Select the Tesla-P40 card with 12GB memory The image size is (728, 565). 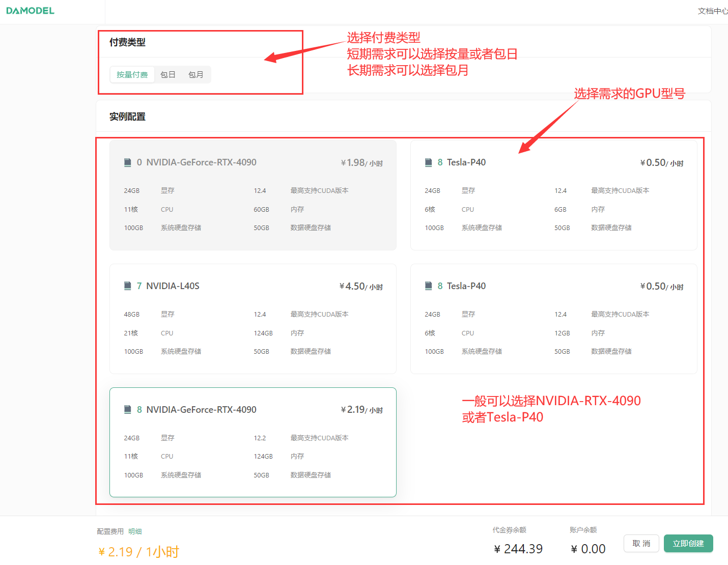[x=554, y=319]
